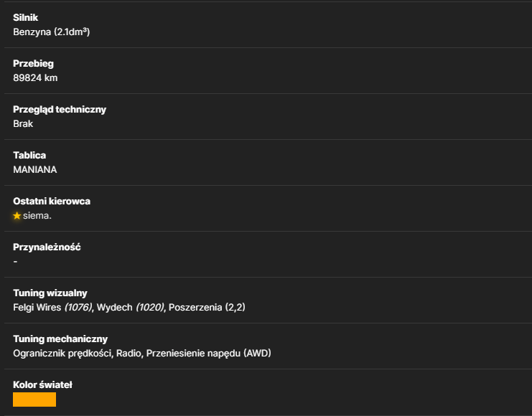The image size is (532, 416).
Task: Click the gold star icon beside siema.
Action: pyautogui.click(x=17, y=216)
